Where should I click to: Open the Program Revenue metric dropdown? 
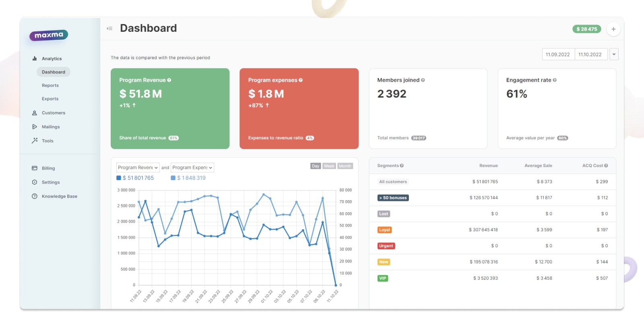[138, 168]
